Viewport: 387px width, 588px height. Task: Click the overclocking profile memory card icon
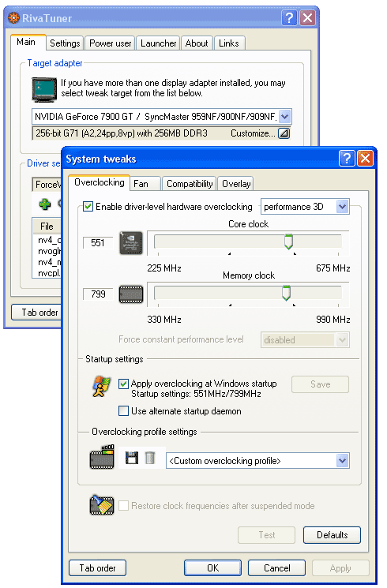coord(102,457)
